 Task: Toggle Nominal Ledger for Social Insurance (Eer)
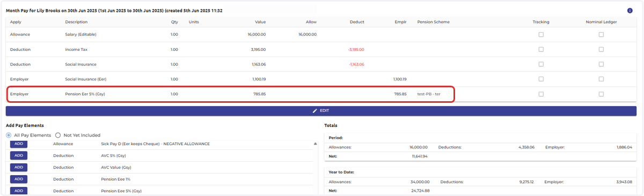click(x=601, y=79)
